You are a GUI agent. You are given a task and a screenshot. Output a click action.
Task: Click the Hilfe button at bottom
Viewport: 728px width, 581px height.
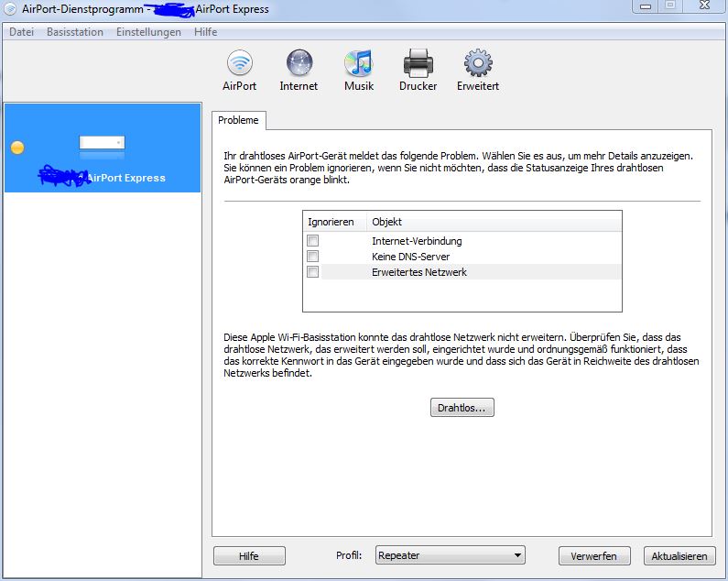tap(249, 556)
